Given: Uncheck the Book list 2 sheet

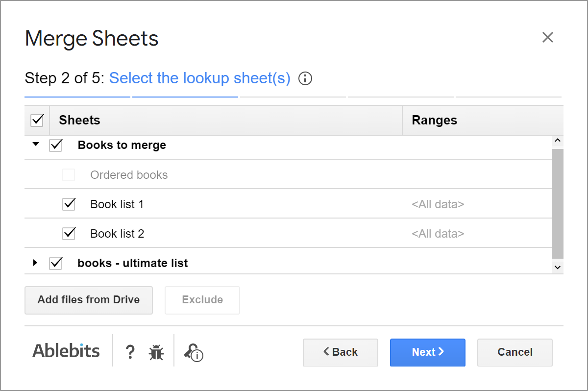Looking at the screenshot, I should (69, 233).
